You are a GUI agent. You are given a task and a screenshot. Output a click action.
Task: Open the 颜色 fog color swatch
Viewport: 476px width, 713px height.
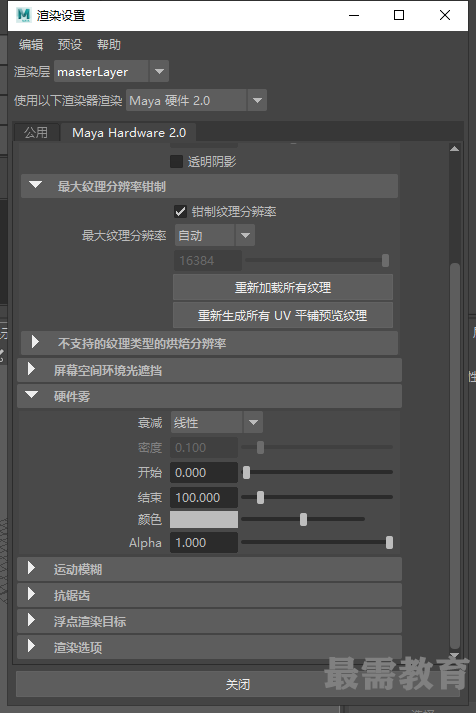tap(204, 519)
